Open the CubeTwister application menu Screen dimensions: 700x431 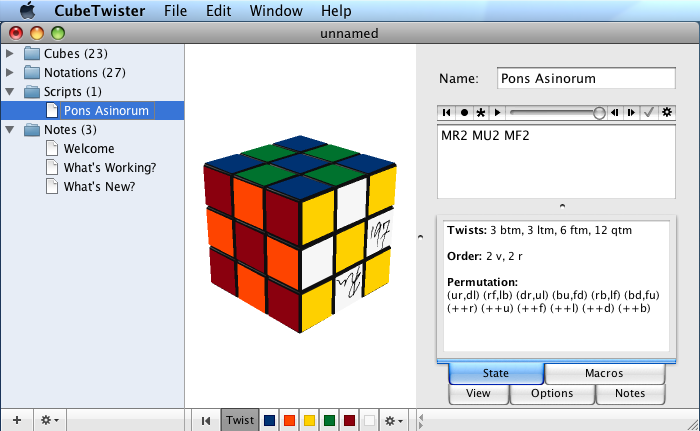point(100,11)
